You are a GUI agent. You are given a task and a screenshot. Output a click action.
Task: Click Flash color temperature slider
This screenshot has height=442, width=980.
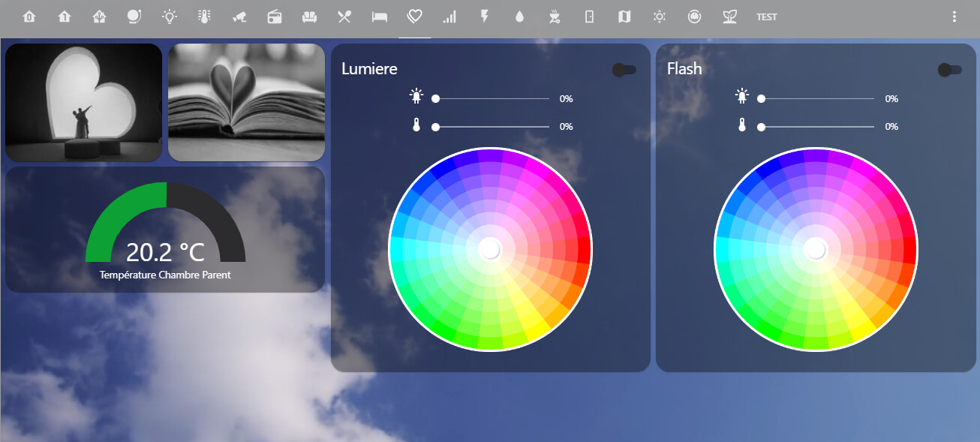tap(818, 127)
